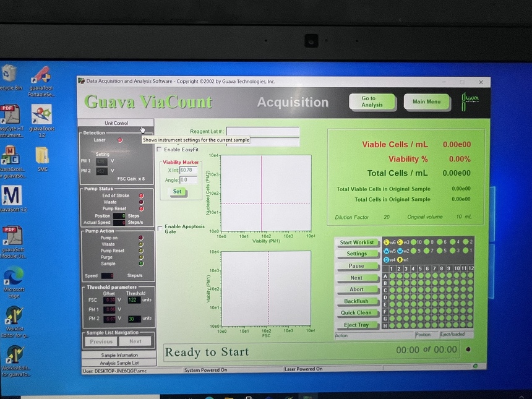Image resolution: width=532 pixels, height=399 pixels.
Task: Expand the Analysis Sample List panel
Action: [119, 363]
